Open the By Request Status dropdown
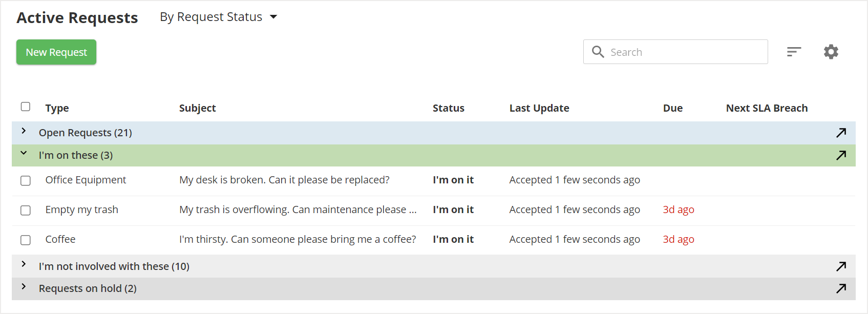 pos(219,17)
